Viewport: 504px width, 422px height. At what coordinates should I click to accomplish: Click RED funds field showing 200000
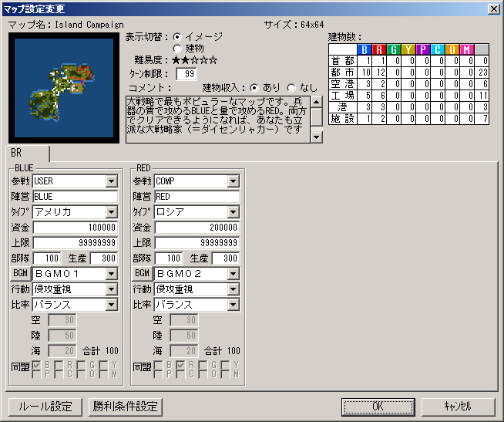pos(197,228)
